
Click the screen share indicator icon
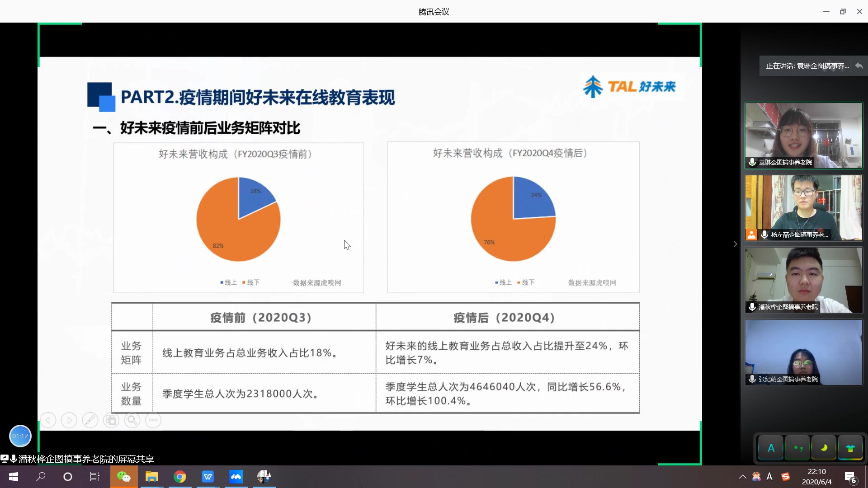(x=5, y=459)
